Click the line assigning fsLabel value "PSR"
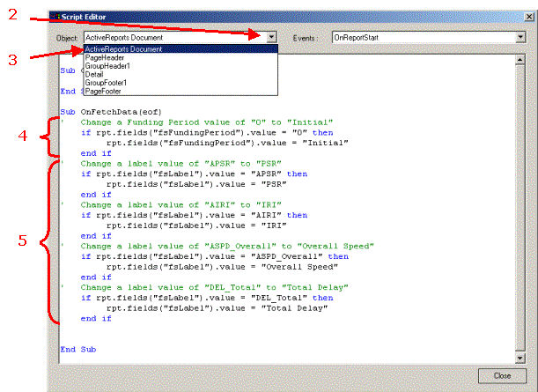 click(196, 184)
